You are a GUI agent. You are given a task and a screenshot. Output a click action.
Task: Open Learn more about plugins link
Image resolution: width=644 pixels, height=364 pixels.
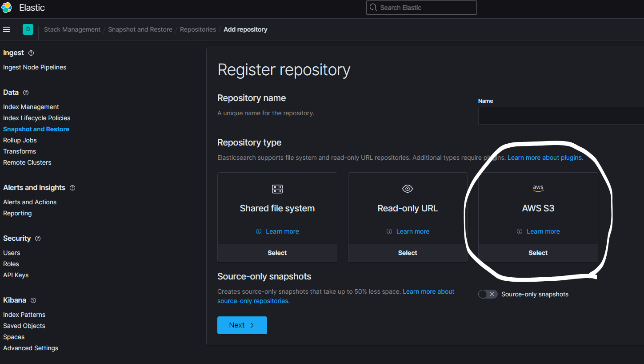(x=545, y=158)
